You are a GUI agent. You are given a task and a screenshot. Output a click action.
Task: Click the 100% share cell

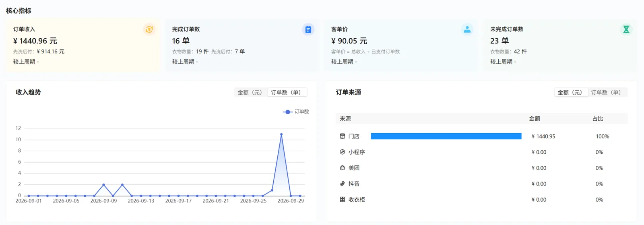coord(603,136)
